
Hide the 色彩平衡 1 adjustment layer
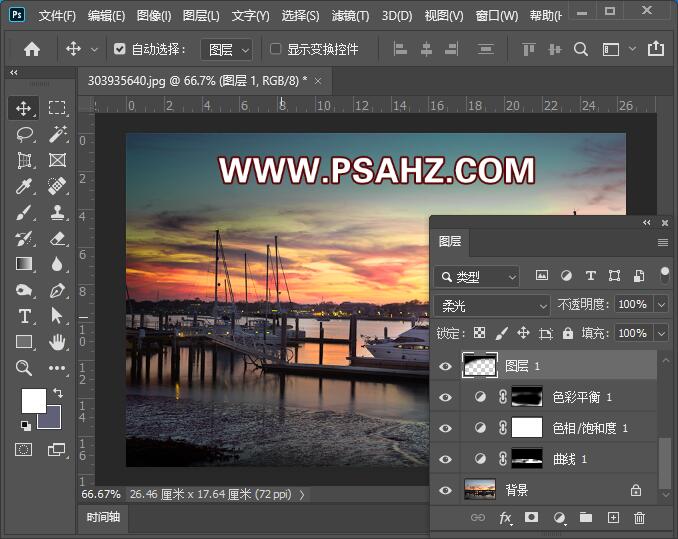coord(445,397)
